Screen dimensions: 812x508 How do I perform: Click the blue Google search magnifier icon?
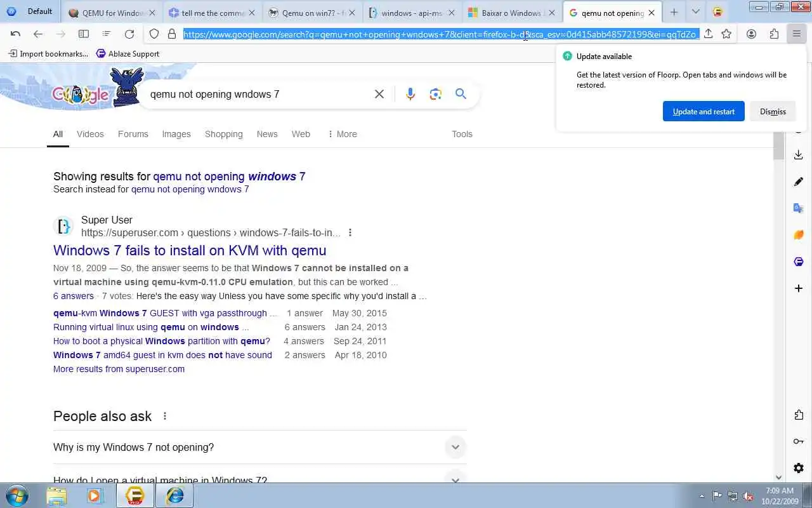click(x=461, y=94)
